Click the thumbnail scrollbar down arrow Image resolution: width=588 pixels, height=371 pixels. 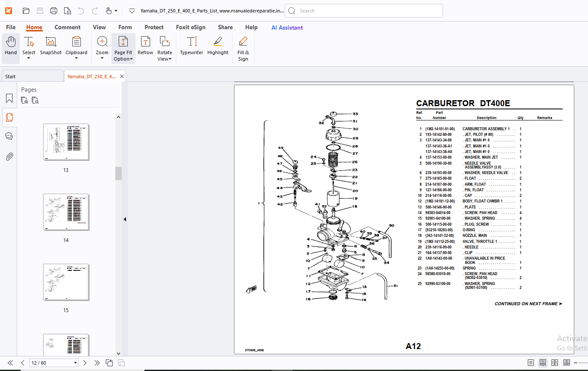point(118,353)
